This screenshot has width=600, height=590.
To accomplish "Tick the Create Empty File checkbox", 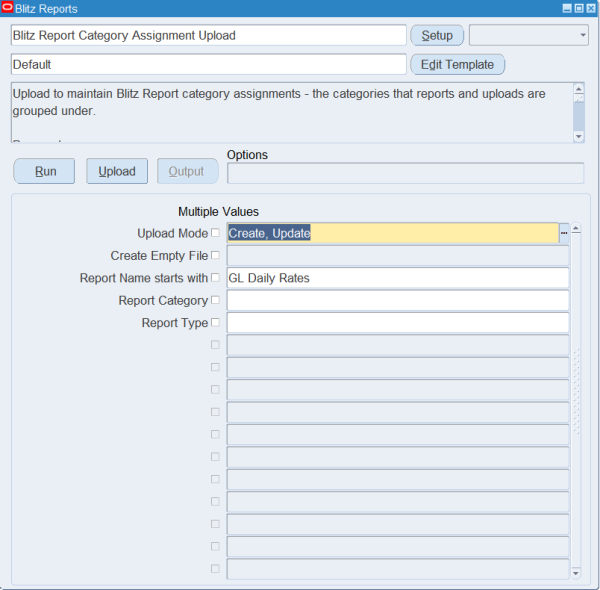I will (x=215, y=255).
